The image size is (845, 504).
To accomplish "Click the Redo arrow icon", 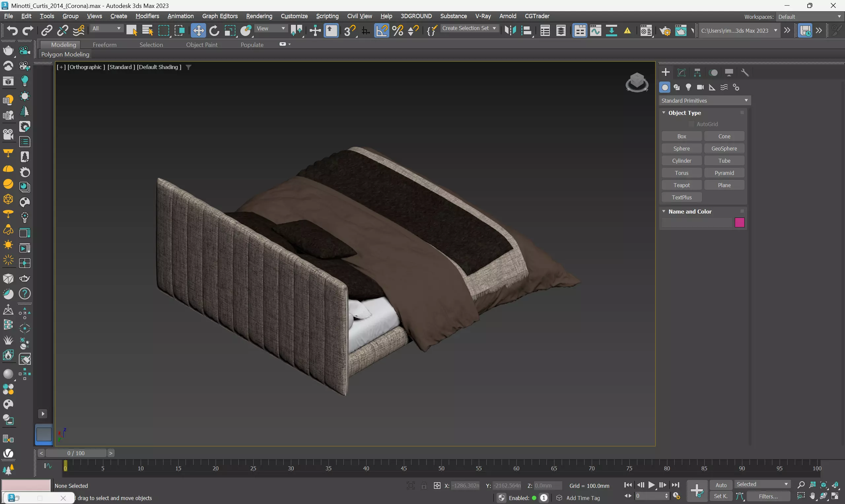I will 28,31.
